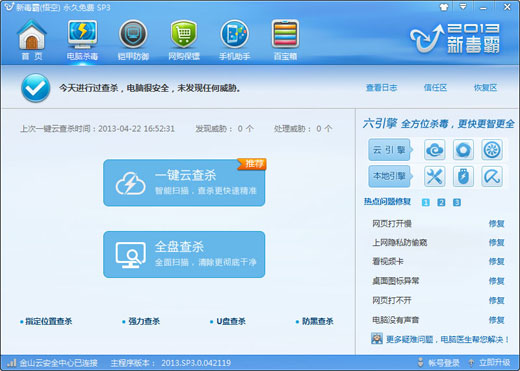520x371 pixels.
Task: Click the signal bars connection icon
Action: 12,363
